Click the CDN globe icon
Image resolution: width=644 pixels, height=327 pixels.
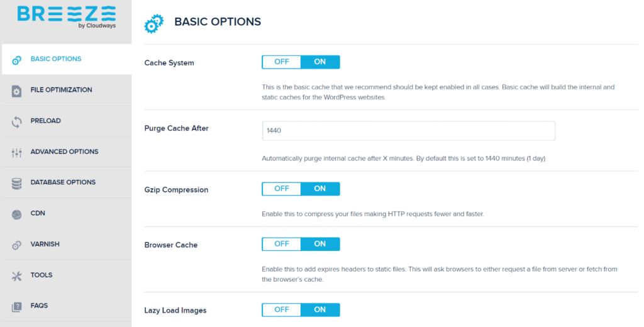pyautogui.click(x=17, y=214)
